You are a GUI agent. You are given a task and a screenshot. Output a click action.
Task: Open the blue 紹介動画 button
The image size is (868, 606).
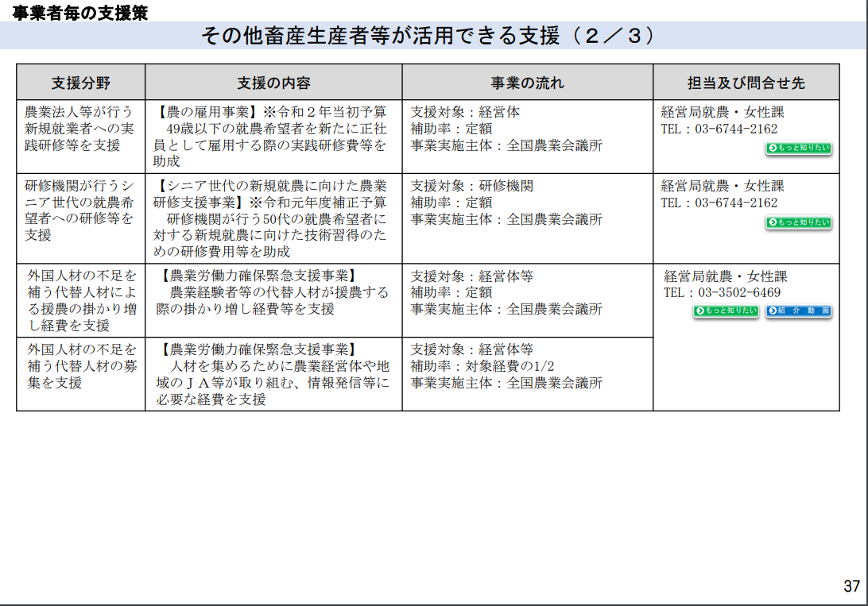click(799, 311)
